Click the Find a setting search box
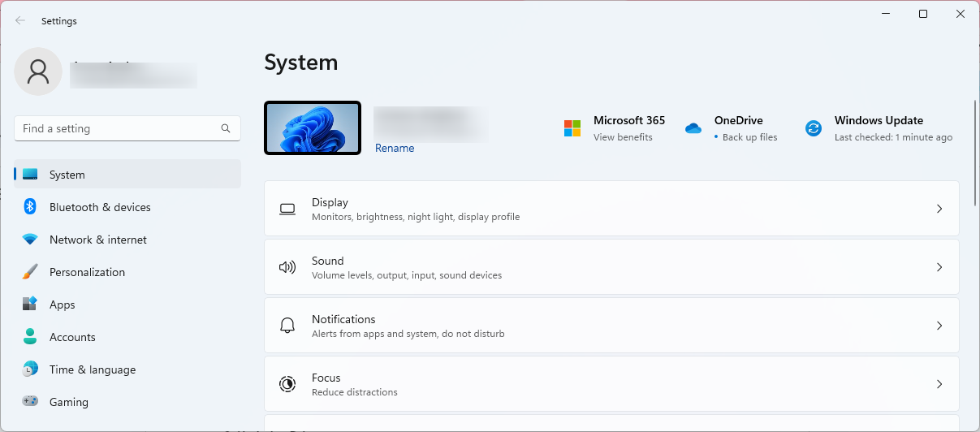980x432 pixels. click(x=127, y=128)
